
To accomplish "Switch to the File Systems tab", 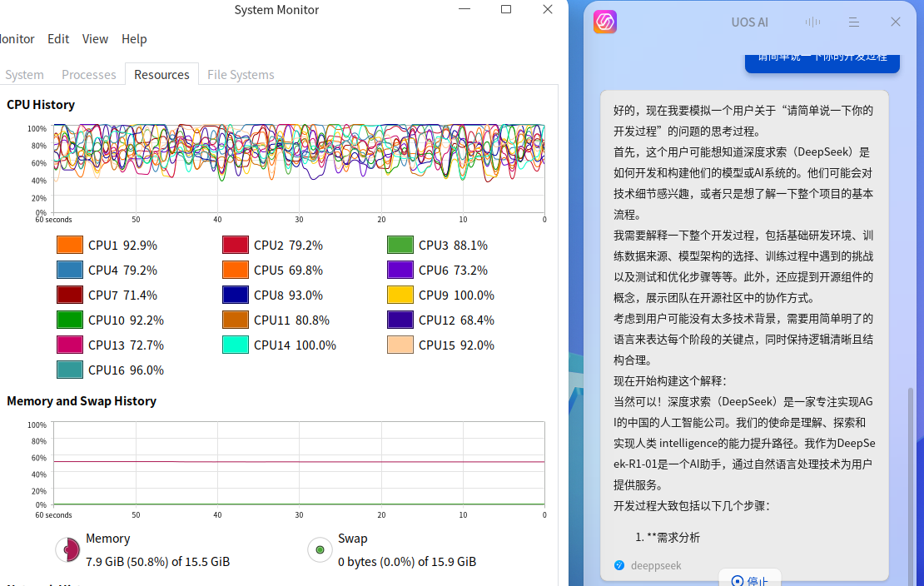I will (241, 75).
